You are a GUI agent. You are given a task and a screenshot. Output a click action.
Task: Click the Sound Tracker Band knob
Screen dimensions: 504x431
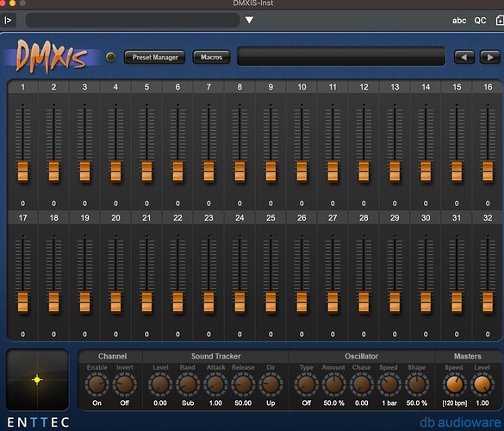tap(188, 384)
